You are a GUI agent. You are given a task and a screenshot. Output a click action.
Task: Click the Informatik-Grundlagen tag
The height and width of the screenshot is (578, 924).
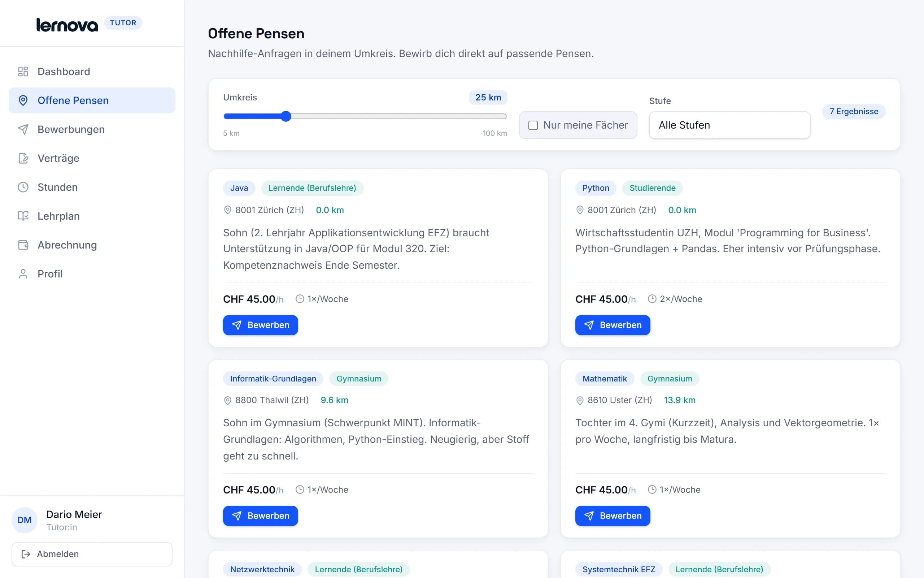click(x=273, y=379)
